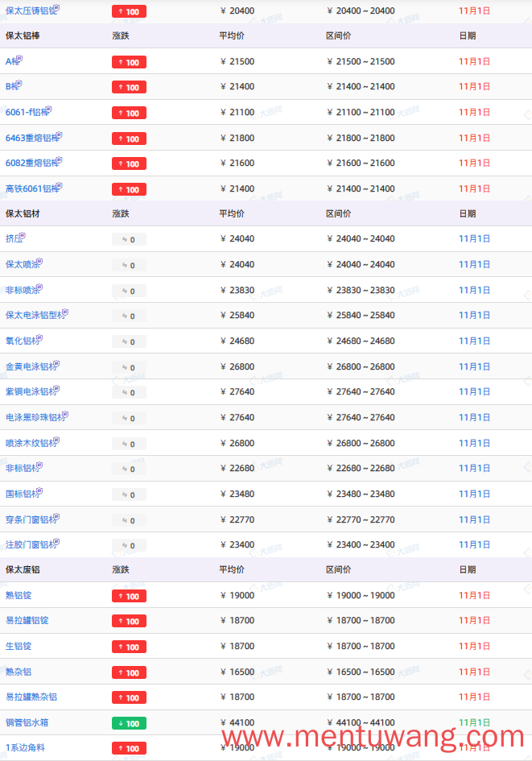Viewport: 532px width, 761px height.
Task: Click the 区间价 column header under 保太铝棒
Action: click(x=339, y=36)
